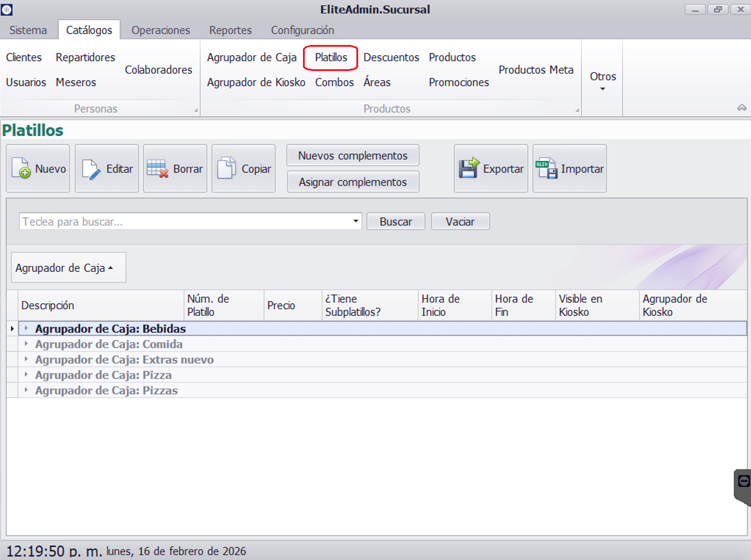Open the Otros dropdown menu
The height and width of the screenshot is (560, 751).
pos(602,81)
